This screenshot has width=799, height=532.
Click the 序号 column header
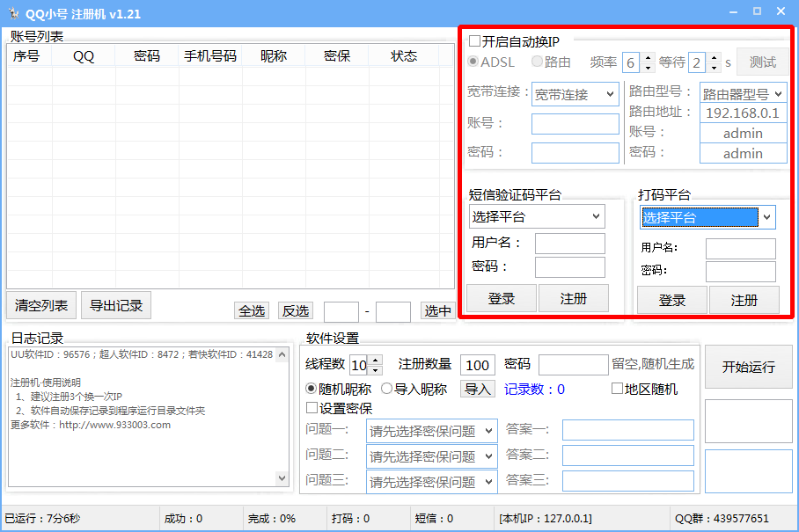(29, 56)
